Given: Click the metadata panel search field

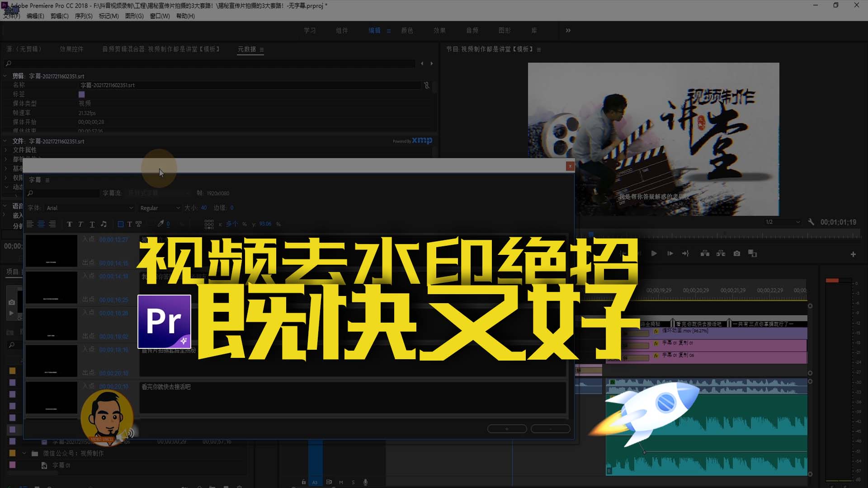Looking at the screenshot, I should (x=209, y=63).
